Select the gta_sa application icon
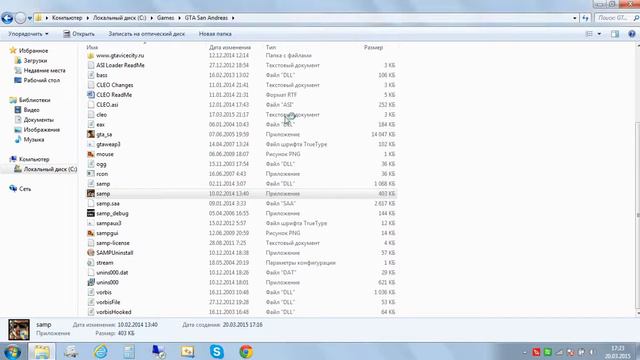Screen dimensions: 640x360 91,134
